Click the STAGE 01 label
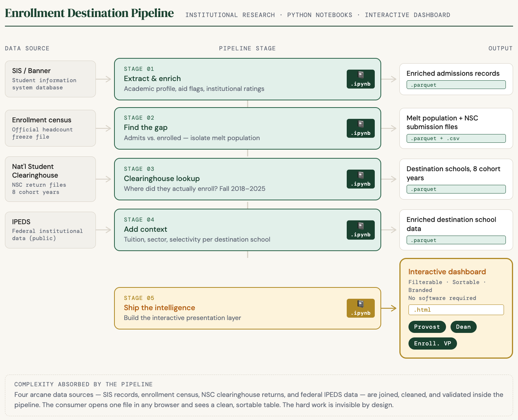The height and width of the screenshot is (420, 518). click(139, 69)
